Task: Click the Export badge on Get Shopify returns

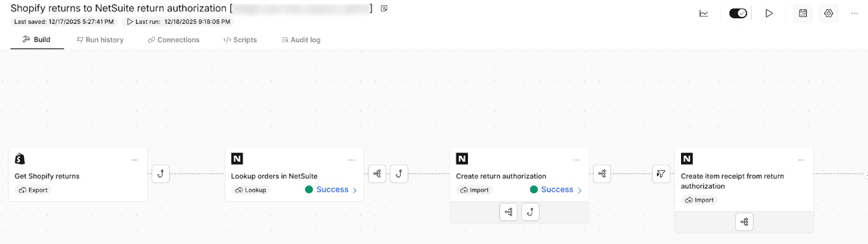Action: pos(33,190)
